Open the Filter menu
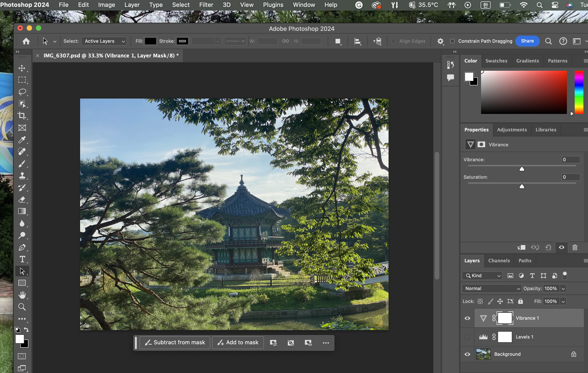 click(x=206, y=5)
